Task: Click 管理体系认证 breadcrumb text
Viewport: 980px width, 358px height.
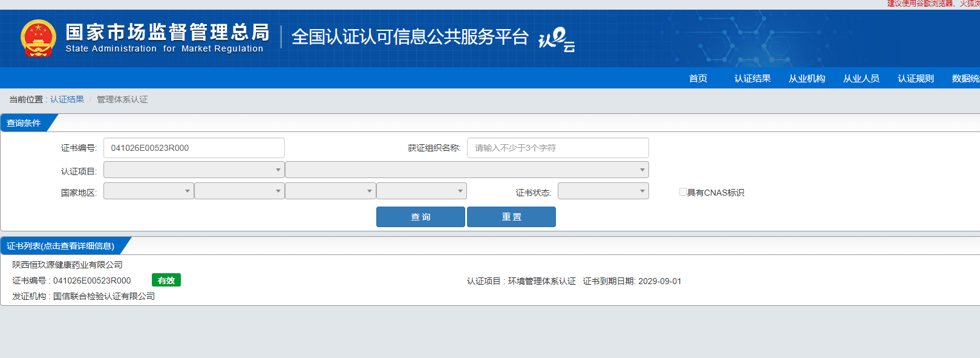Action: (x=122, y=99)
